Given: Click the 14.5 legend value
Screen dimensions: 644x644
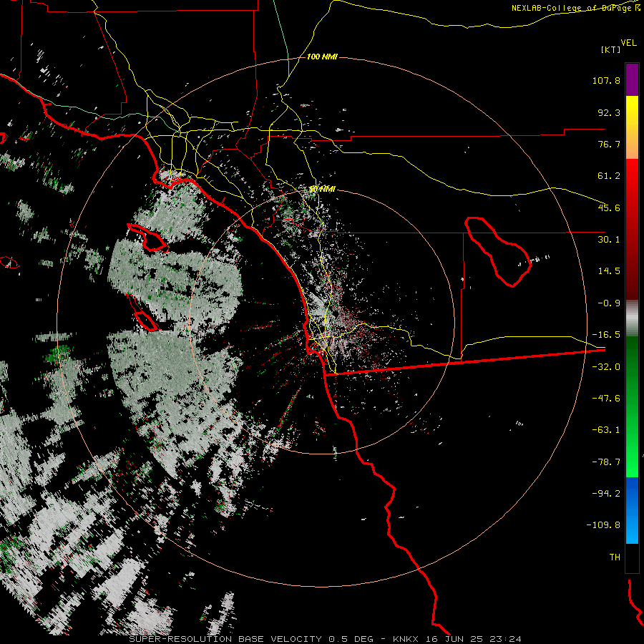Looking at the screenshot, I should [609, 271].
